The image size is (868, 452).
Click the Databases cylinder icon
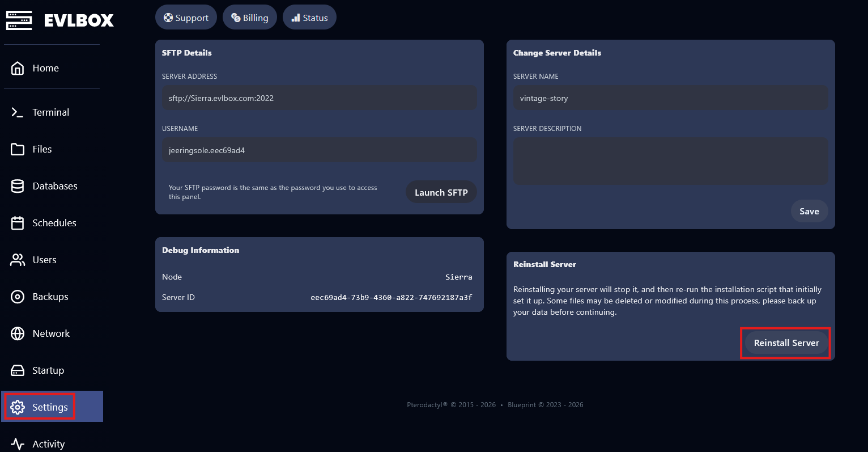(18, 186)
